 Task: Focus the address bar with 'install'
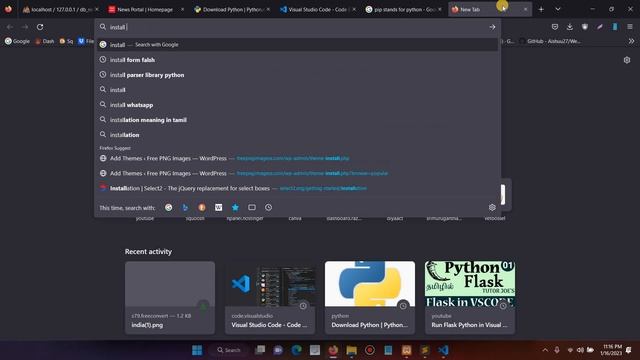(297, 27)
